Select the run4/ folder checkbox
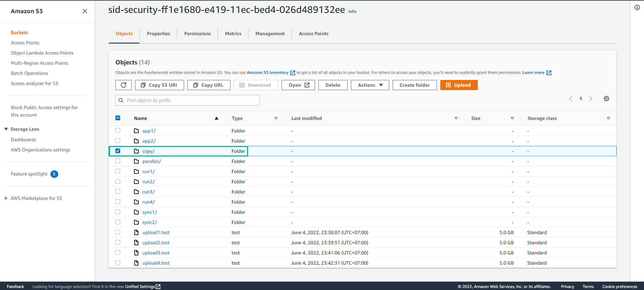 (118, 202)
